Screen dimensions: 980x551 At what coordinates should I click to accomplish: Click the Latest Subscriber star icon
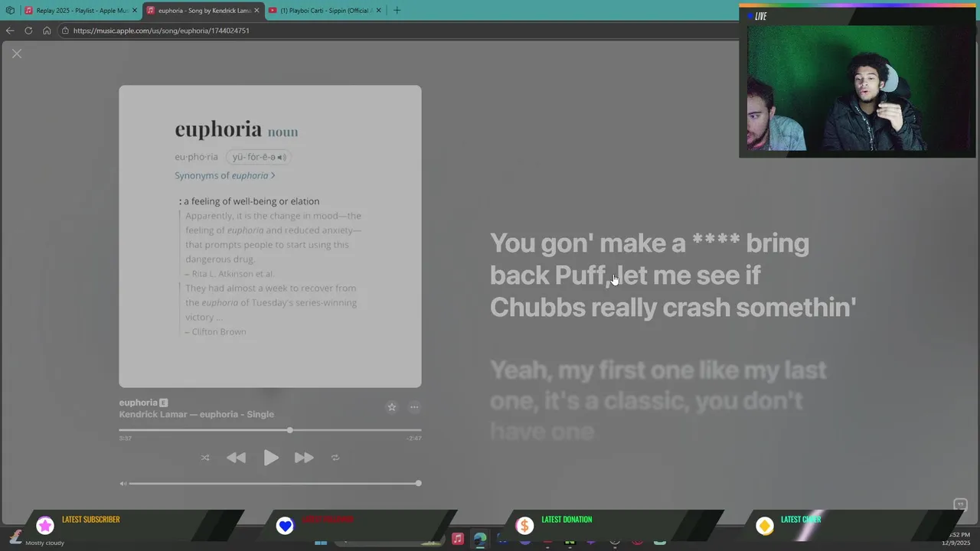pyautogui.click(x=45, y=526)
